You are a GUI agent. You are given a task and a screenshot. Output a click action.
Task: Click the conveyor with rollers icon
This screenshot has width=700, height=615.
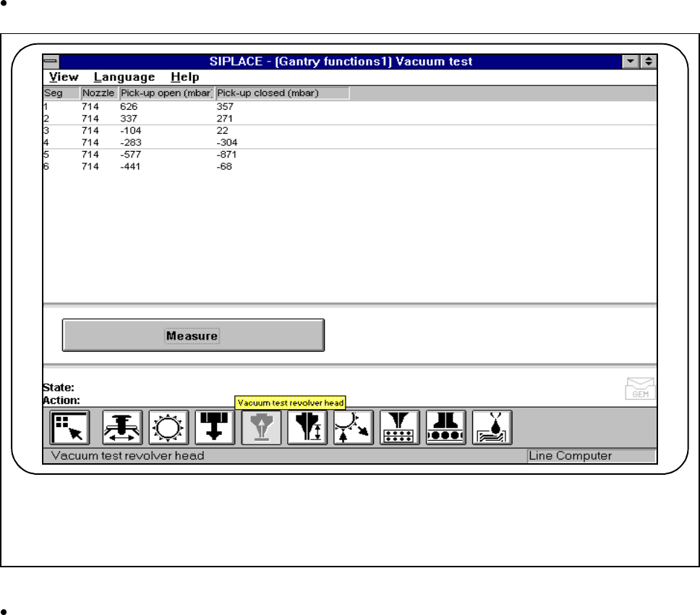(446, 428)
